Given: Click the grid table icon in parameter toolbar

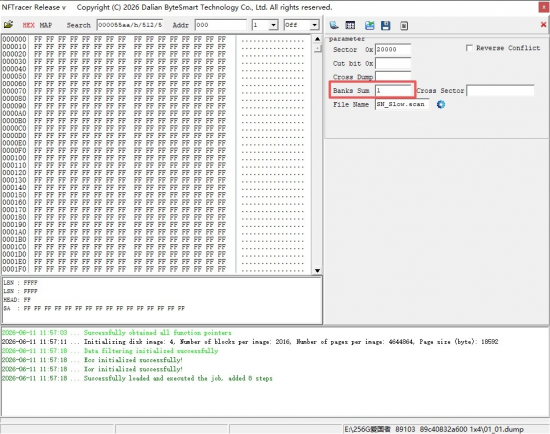Looking at the screenshot, I should [x=350, y=25].
